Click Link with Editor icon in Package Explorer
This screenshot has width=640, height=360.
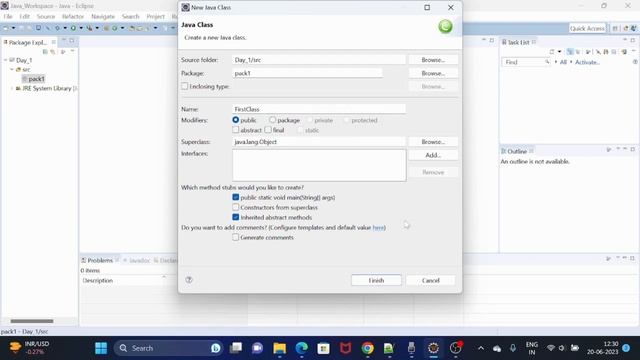coord(53,52)
